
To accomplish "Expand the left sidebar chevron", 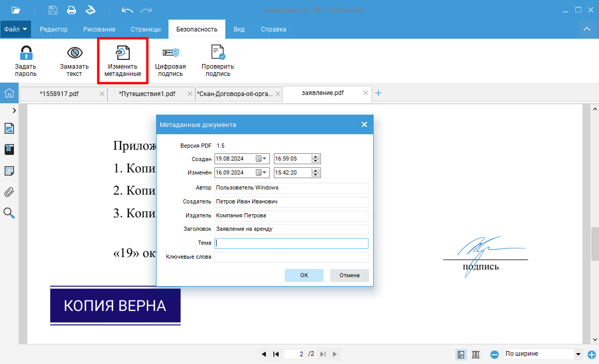I will click(14, 110).
